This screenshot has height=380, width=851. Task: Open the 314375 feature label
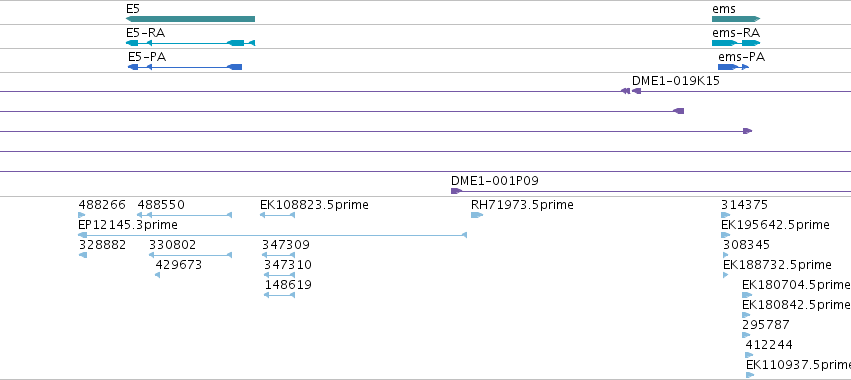(745, 205)
